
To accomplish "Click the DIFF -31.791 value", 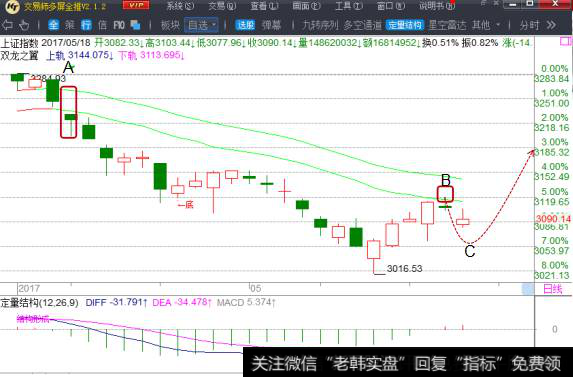I will tap(116, 302).
